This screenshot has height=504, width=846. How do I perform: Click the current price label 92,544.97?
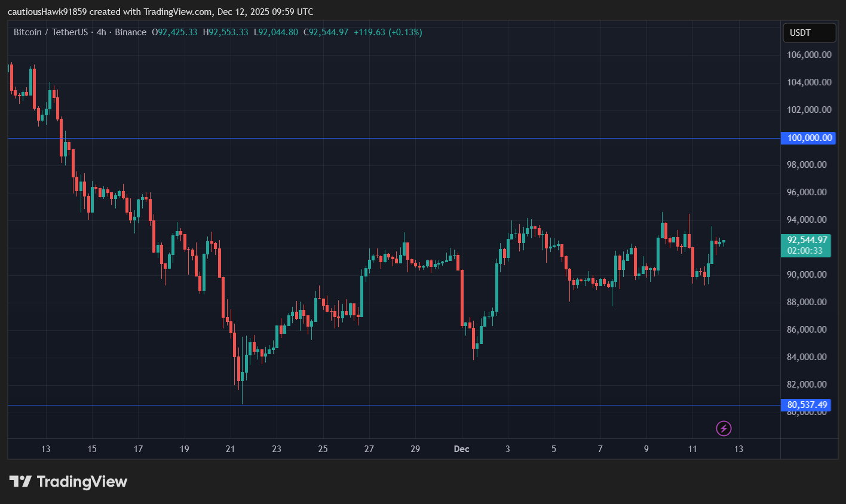tap(805, 241)
